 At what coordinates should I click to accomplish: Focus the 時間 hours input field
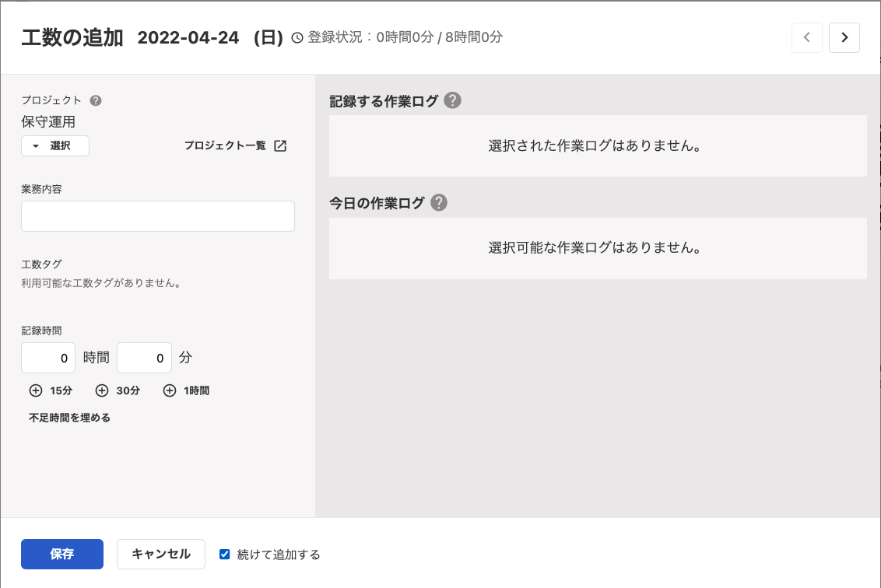[48, 358]
